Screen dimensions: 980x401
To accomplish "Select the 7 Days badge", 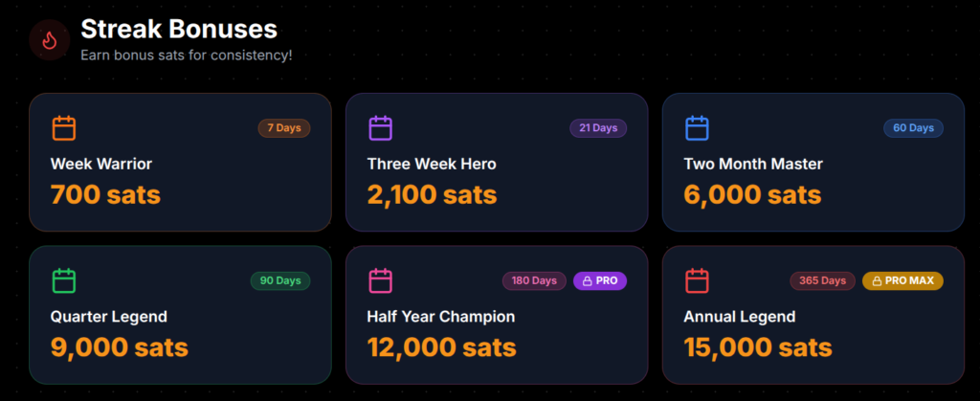I will coord(284,128).
